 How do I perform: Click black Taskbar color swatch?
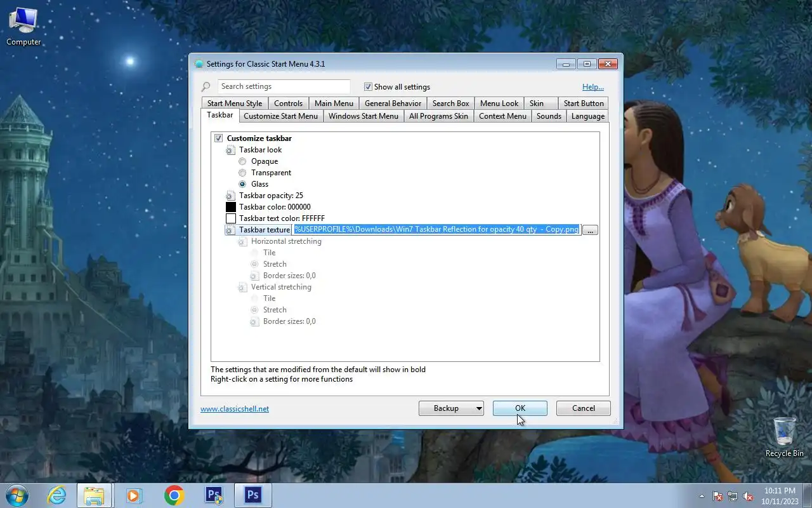pos(231,207)
